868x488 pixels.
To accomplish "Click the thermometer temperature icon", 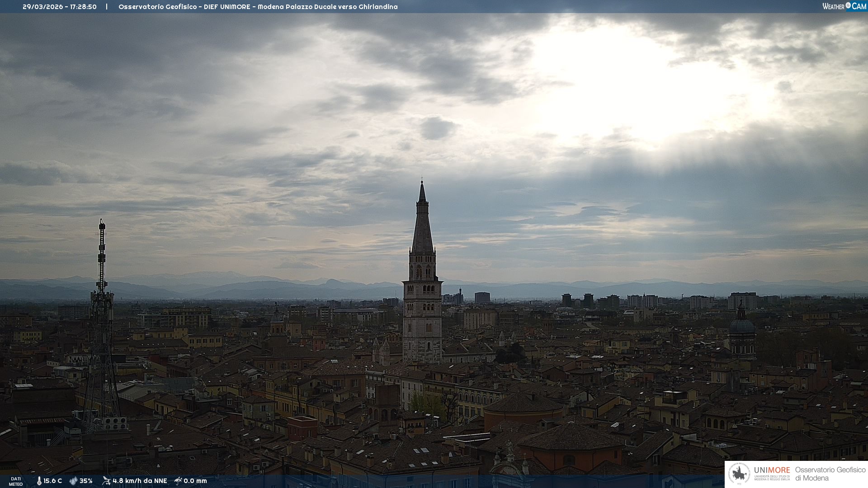I will 39,481.
